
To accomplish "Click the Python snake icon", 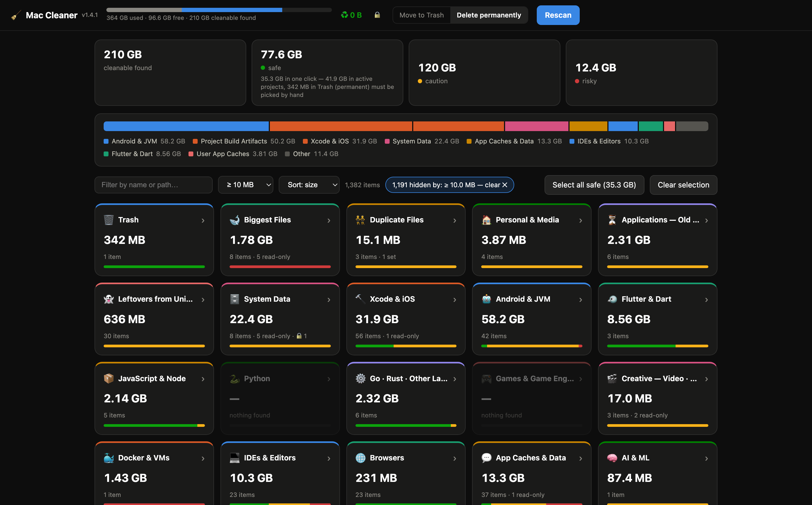I will pos(234,378).
